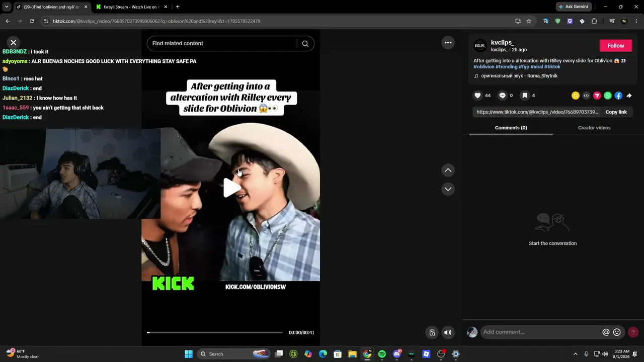The image size is (644, 362).
Task: Follow the kvclips_ account
Action: tap(615, 46)
